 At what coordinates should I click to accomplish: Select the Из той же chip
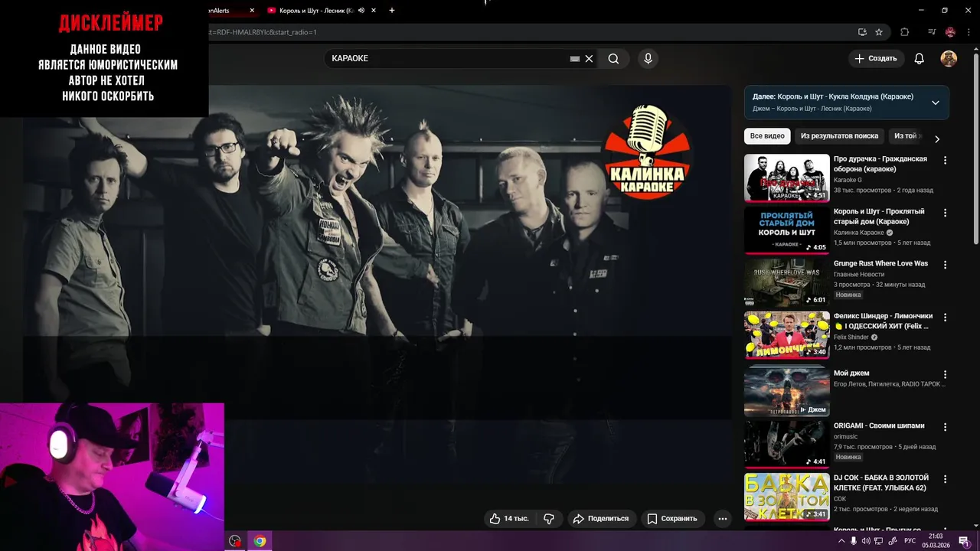click(x=906, y=135)
